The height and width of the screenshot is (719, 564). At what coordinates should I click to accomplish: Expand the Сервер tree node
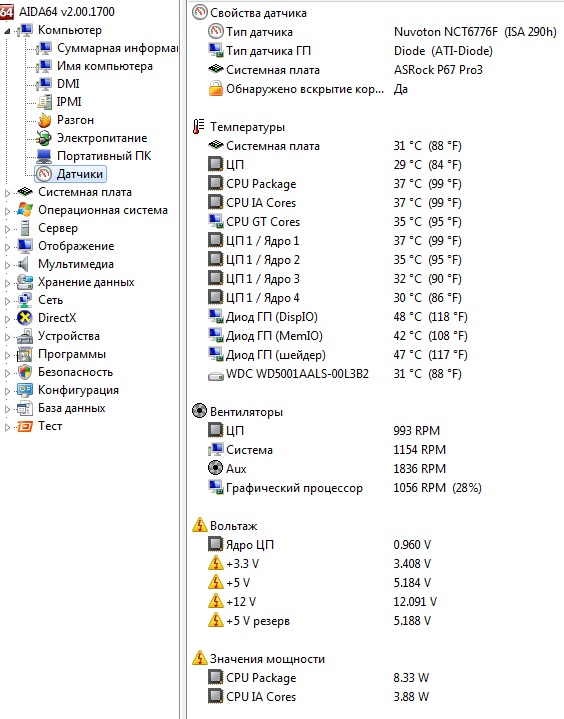click(7, 229)
